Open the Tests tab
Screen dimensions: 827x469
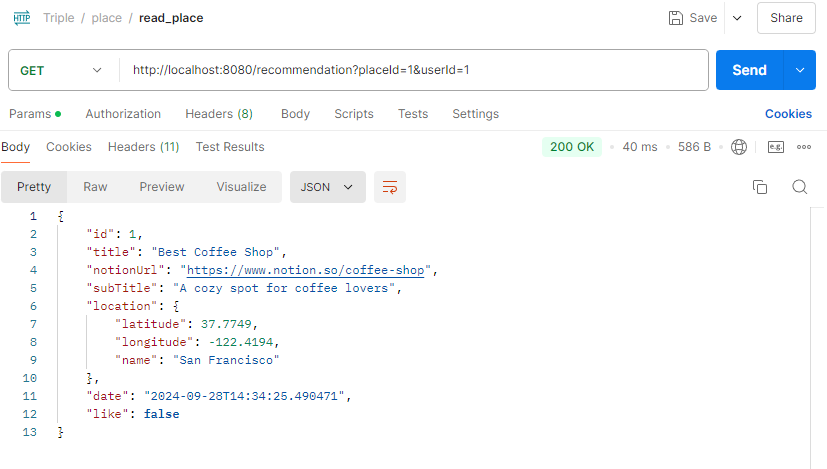pyautogui.click(x=413, y=114)
